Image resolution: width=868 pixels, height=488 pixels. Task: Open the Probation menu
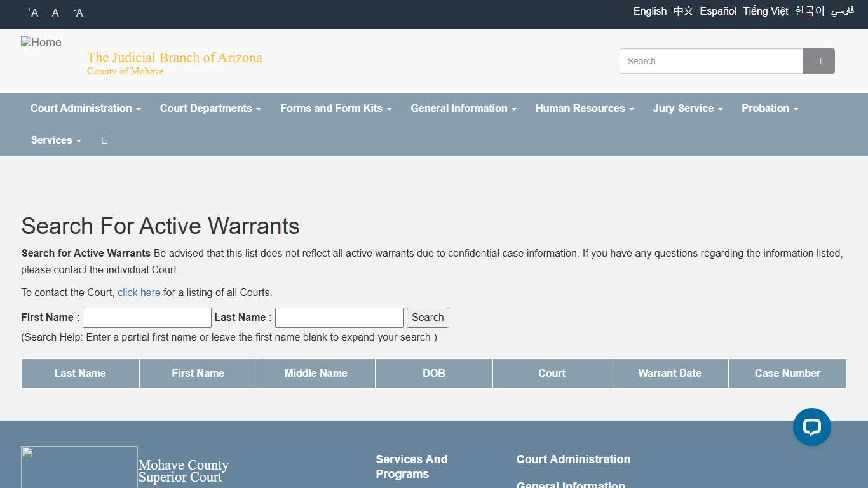(x=770, y=109)
